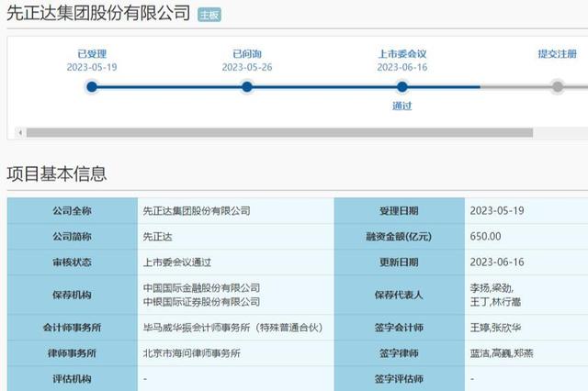Click the 律师事务所 header cell
This screenshot has height=391, width=588.
coord(73,353)
